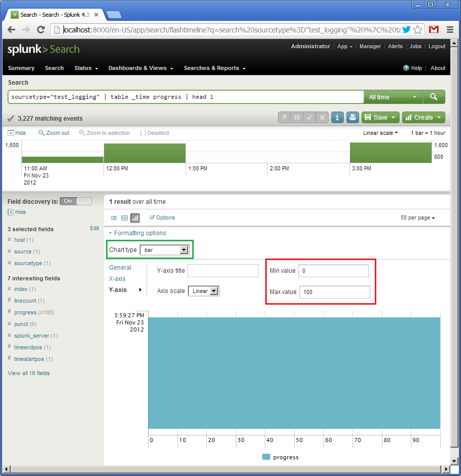Open the results Options checkbox panel

162,217
